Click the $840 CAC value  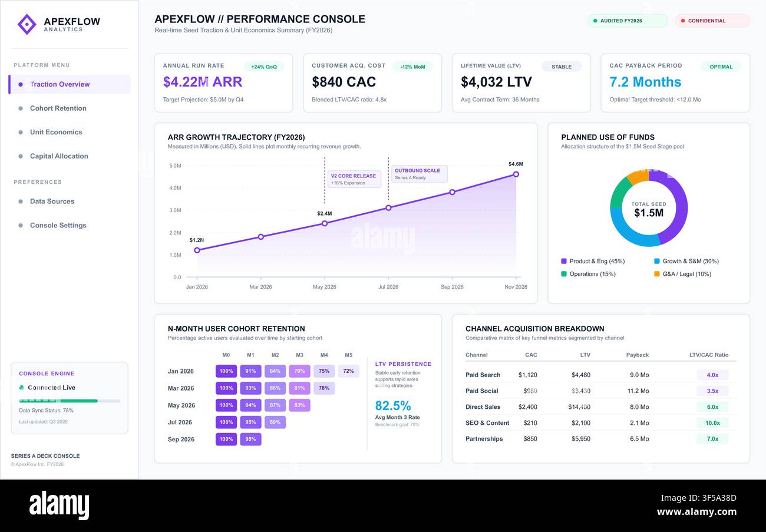click(344, 82)
